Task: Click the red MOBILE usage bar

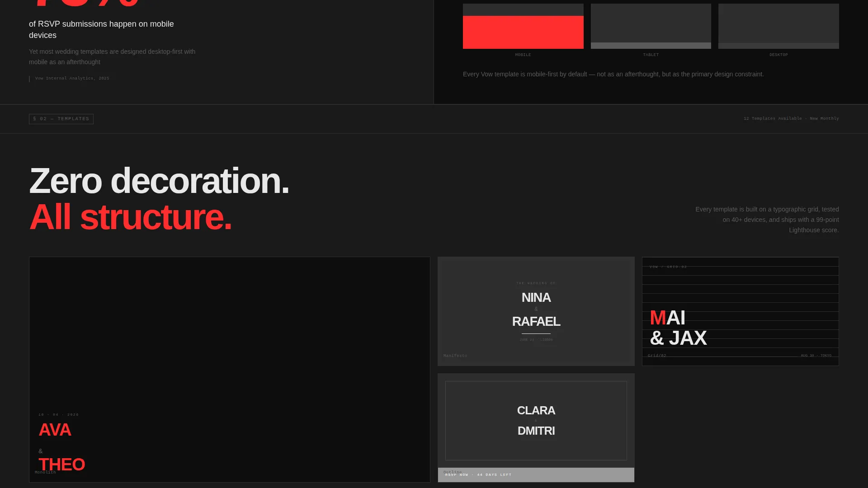Action: (523, 32)
